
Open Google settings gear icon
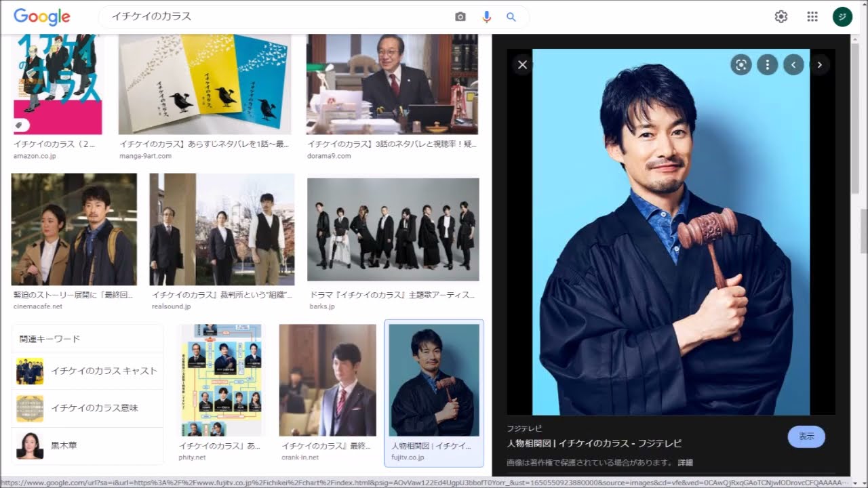click(x=781, y=17)
